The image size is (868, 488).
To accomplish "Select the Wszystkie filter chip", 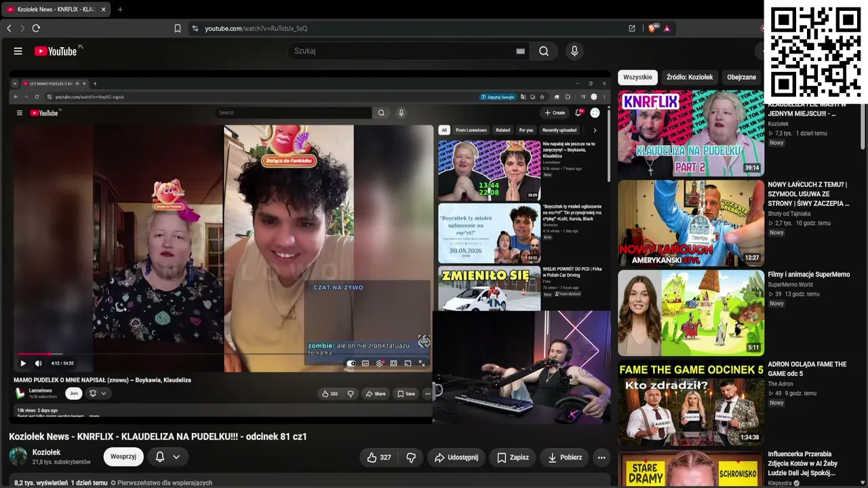I will pyautogui.click(x=637, y=77).
